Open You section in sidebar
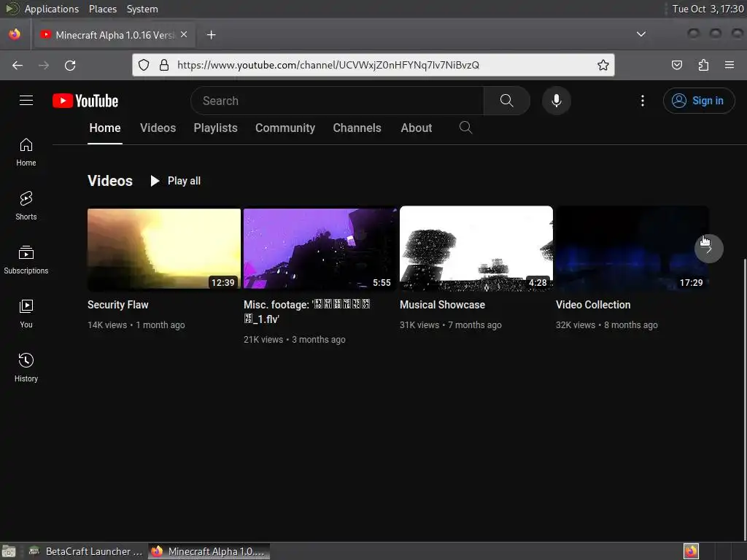 coord(26,314)
